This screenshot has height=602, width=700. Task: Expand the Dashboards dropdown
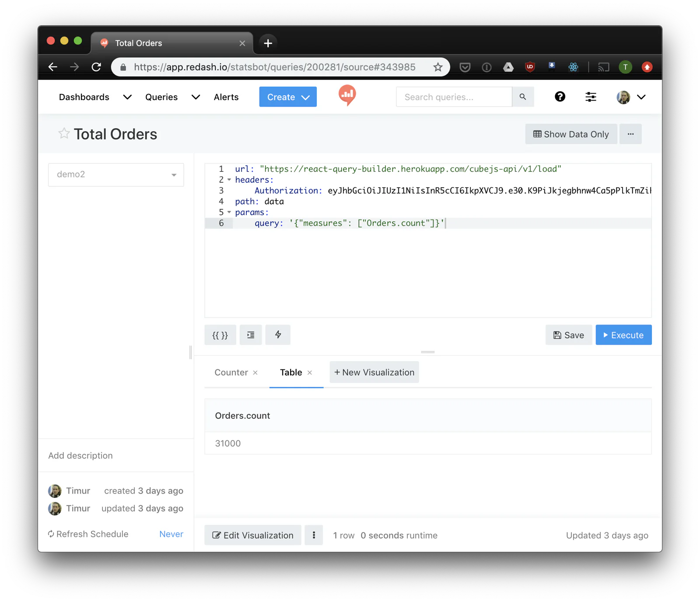click(x=127, y=97)
